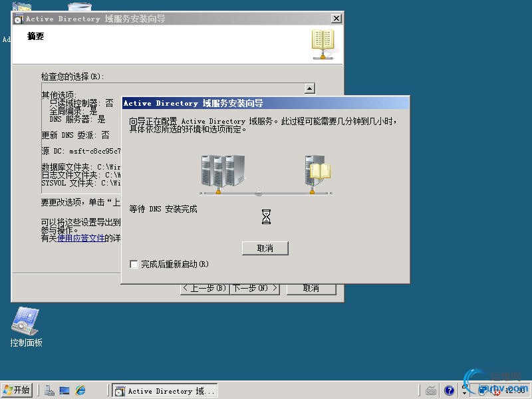Close the summary wizard window with the X
This screenshot has width=532, height=399.
pos(336,19)
